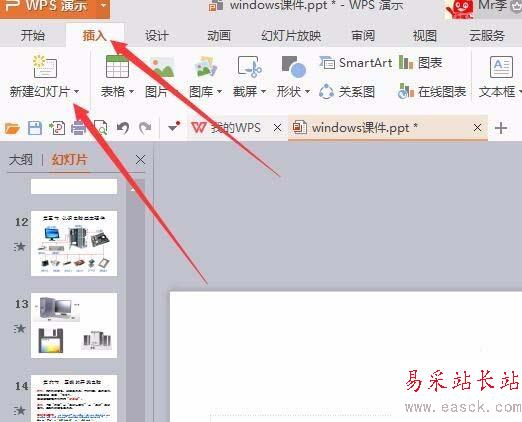The width and height of the screenshot is (522, 422).
Task: Close the windows课件.ppt tab
Action: tap(477, 127)
